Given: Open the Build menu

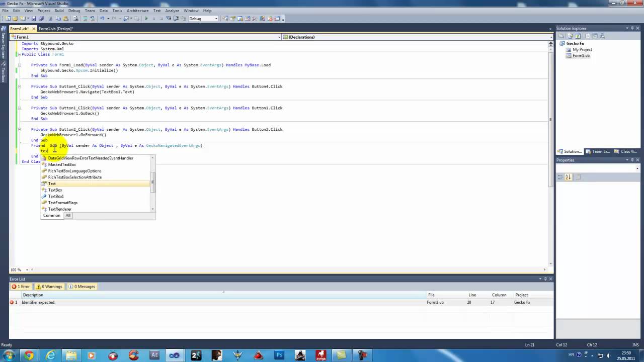Looking at the screenshot, I should pos(59,11).
